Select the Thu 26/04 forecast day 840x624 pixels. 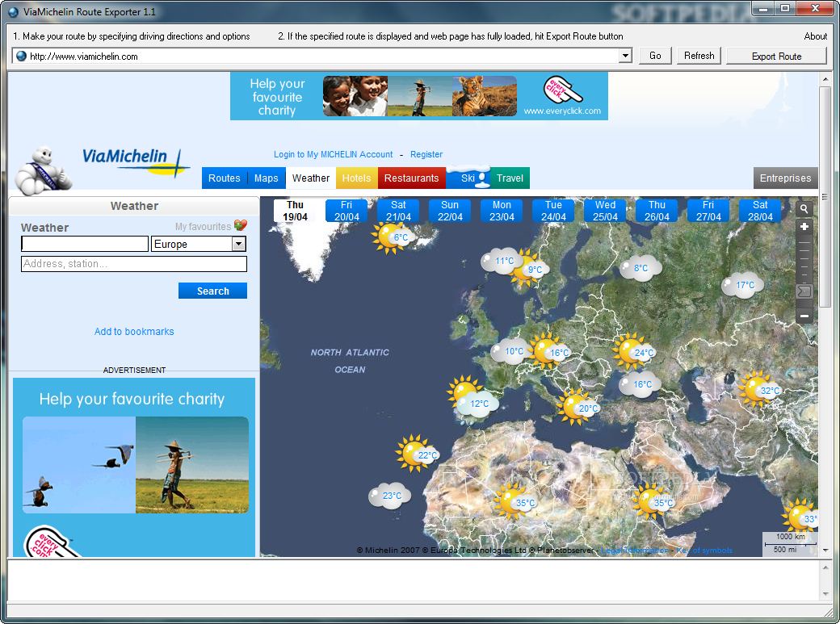657,211
